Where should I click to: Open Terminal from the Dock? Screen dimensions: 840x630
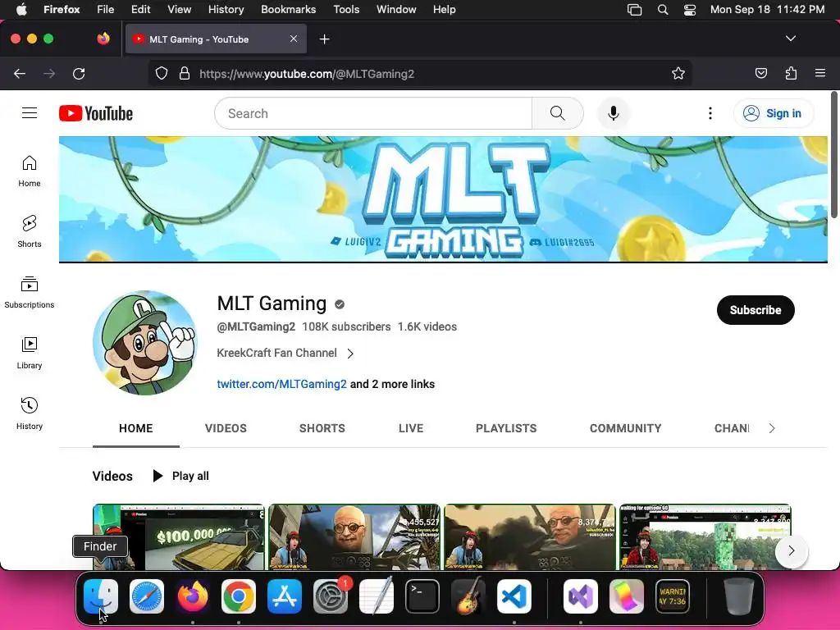[422, 596]
